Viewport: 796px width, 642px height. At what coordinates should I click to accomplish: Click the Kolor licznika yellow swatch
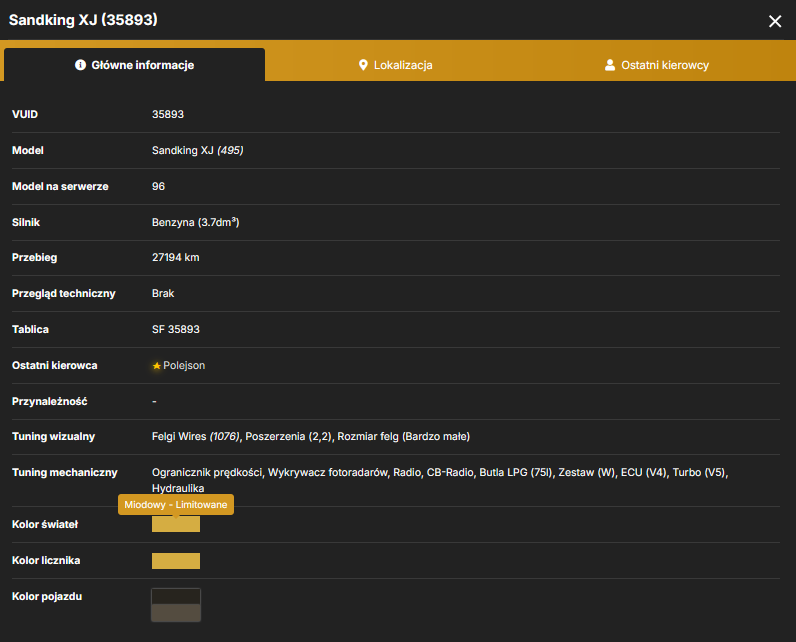pos(176,561)
